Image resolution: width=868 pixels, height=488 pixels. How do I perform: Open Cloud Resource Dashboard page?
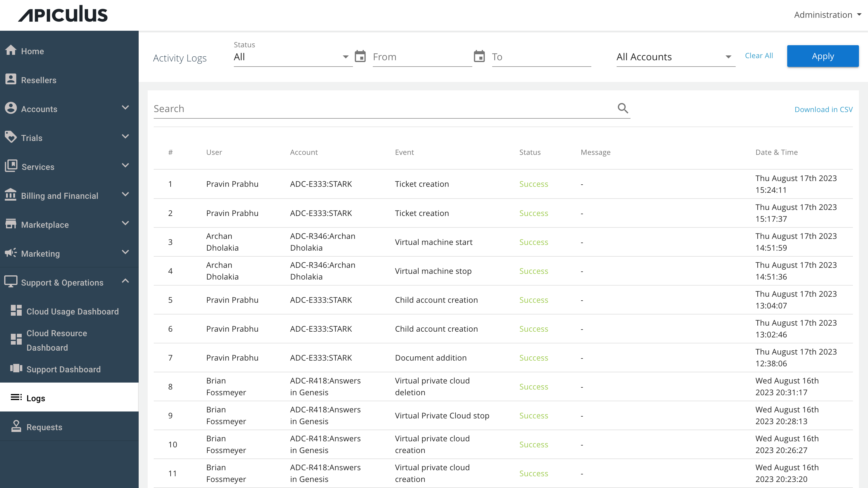click(69, 340)
